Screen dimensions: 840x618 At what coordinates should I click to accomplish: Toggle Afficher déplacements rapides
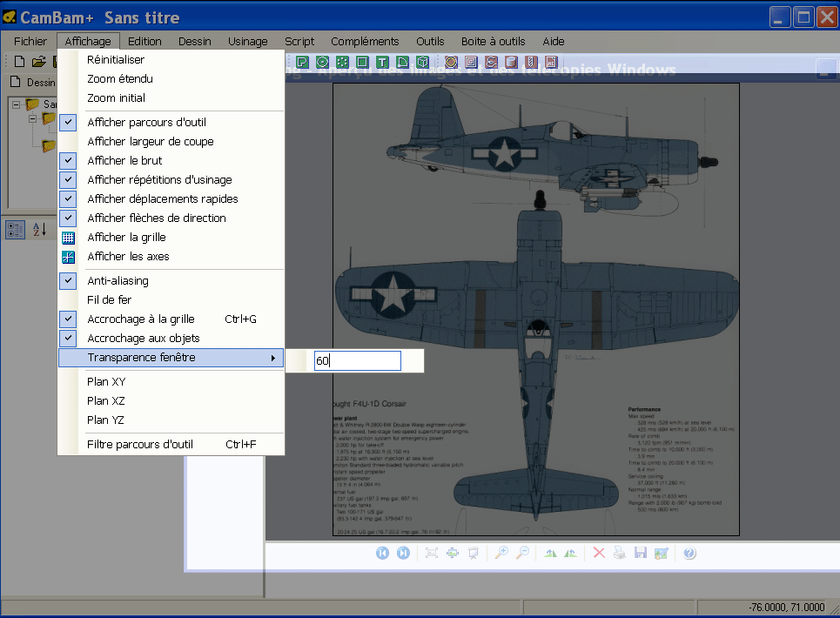171,198
